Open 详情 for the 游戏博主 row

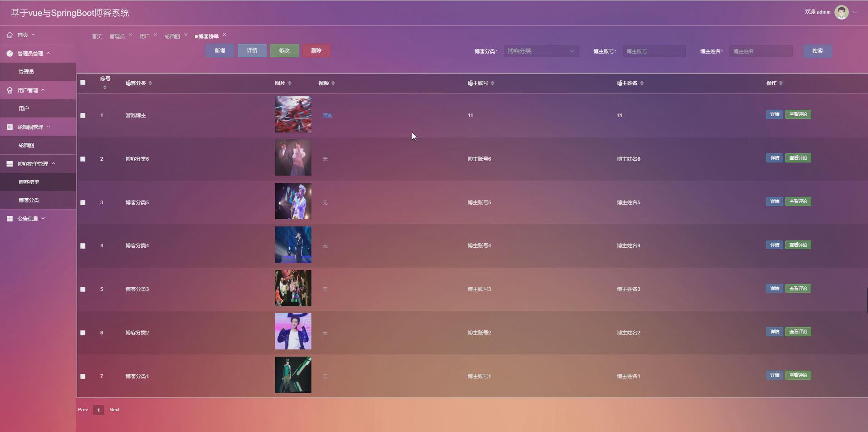(774, 114)
